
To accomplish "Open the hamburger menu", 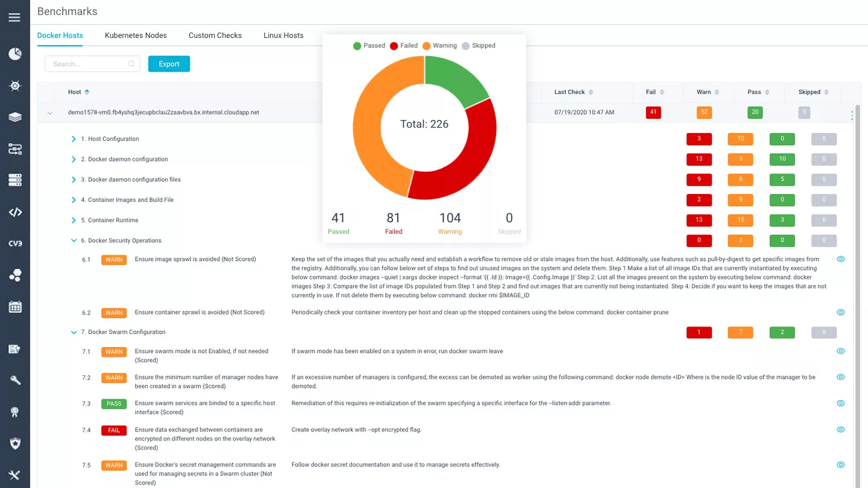I will click(x=14, y=17).
